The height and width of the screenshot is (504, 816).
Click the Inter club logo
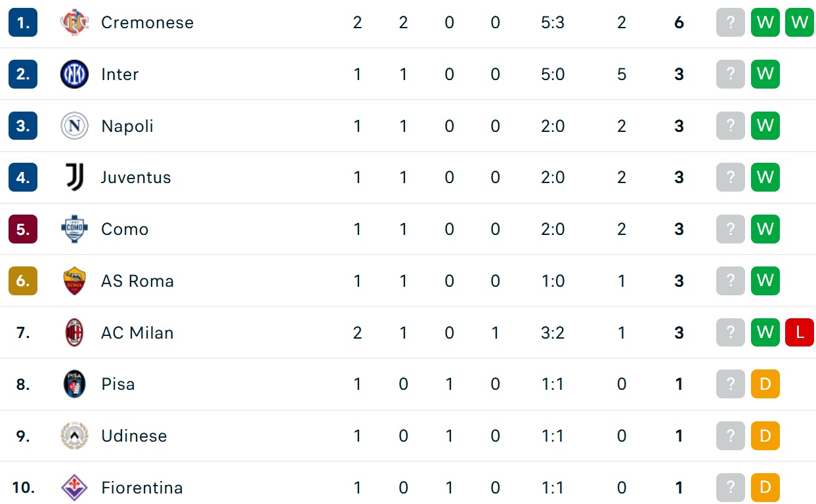coord(74,74)
